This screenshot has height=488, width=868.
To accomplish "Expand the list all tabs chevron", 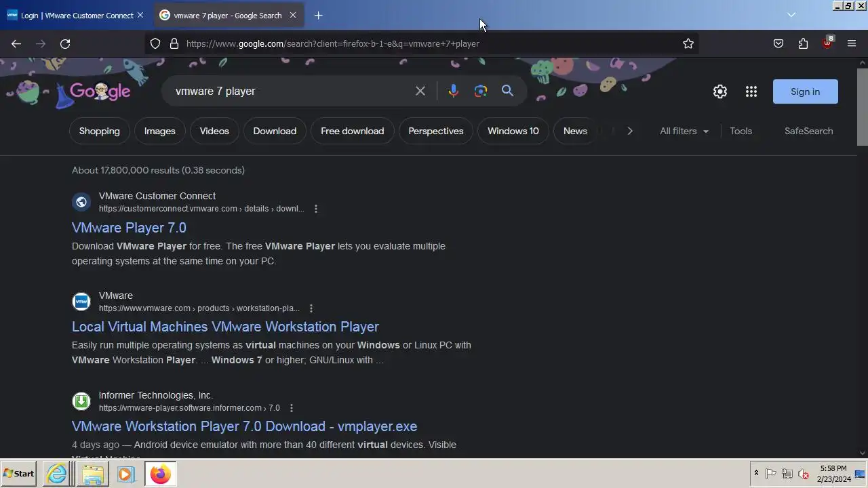I will tap(791, 15).
